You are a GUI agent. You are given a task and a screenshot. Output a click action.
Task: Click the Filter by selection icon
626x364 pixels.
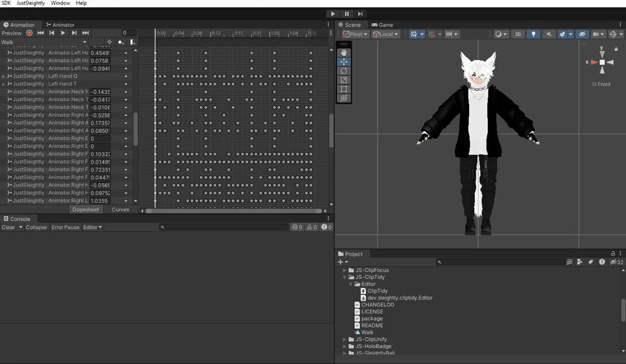(x=110, y=42)
